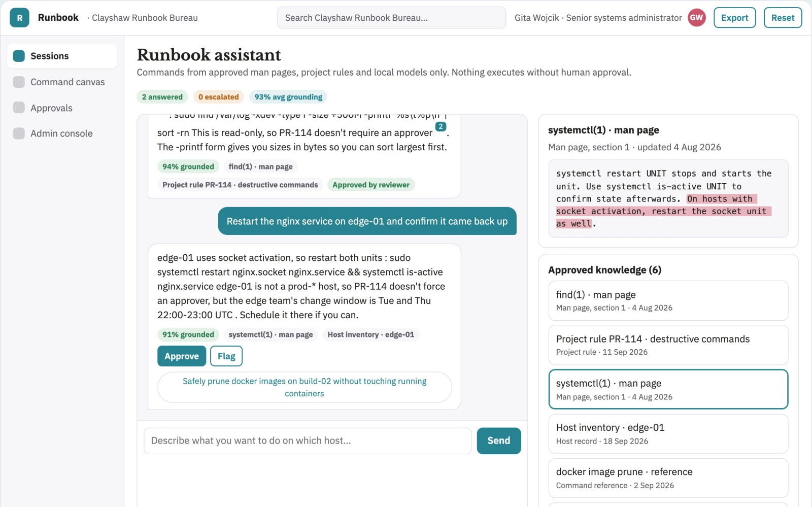This screenshot has width=812, height=507.
Task: Click the Export button
Action: [734, 18]
